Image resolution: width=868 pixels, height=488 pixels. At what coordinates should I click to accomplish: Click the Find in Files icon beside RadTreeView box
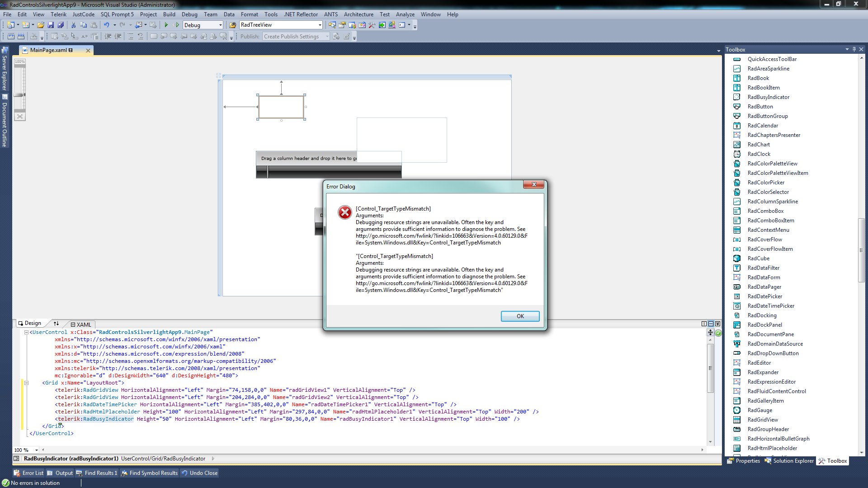point(232,25)
